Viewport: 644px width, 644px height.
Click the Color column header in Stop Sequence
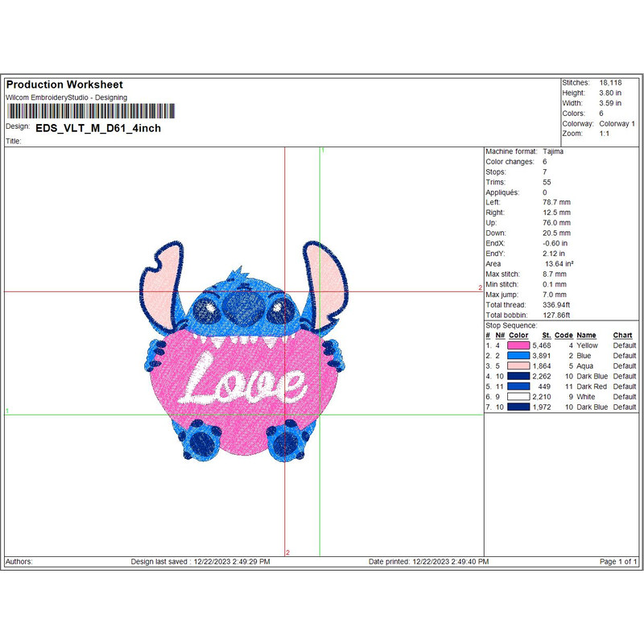[x=518, y=336]
